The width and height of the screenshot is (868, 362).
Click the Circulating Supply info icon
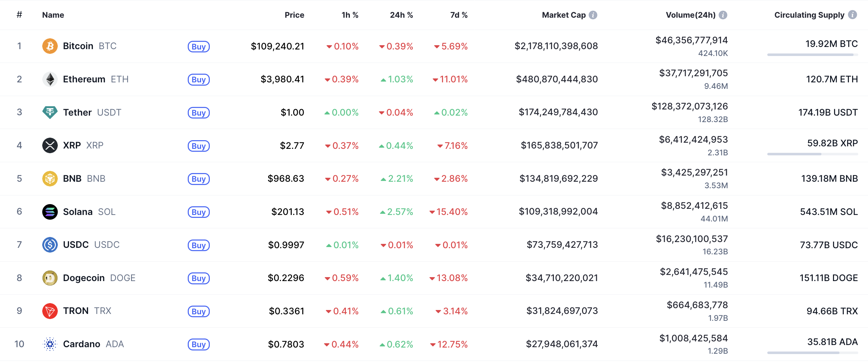(x=852, y=15)
